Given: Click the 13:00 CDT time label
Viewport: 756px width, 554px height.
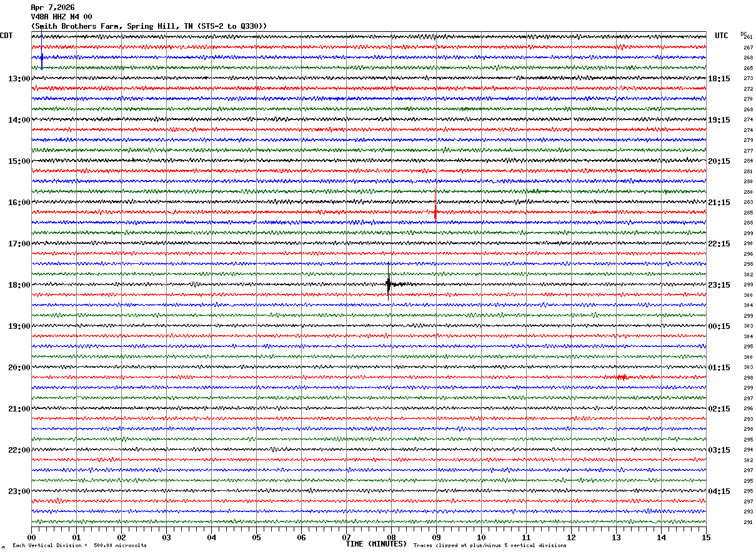Looking at the screenshot, I should (x=19, y=79).
